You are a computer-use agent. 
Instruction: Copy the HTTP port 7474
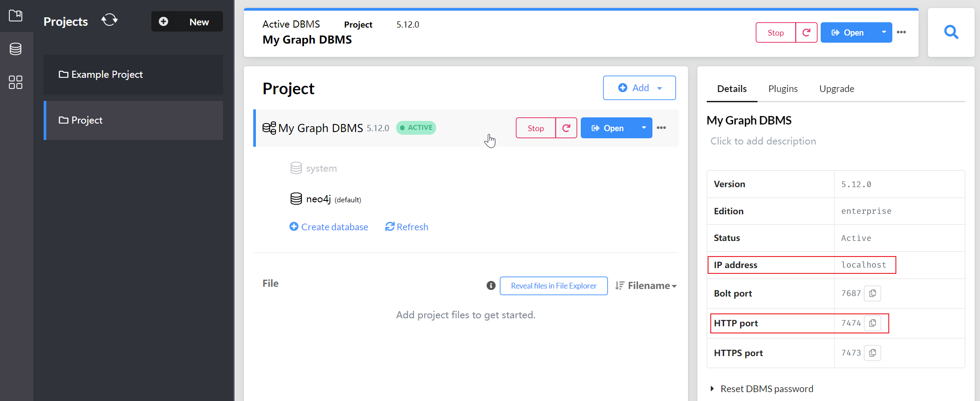[x=873, y=323]
